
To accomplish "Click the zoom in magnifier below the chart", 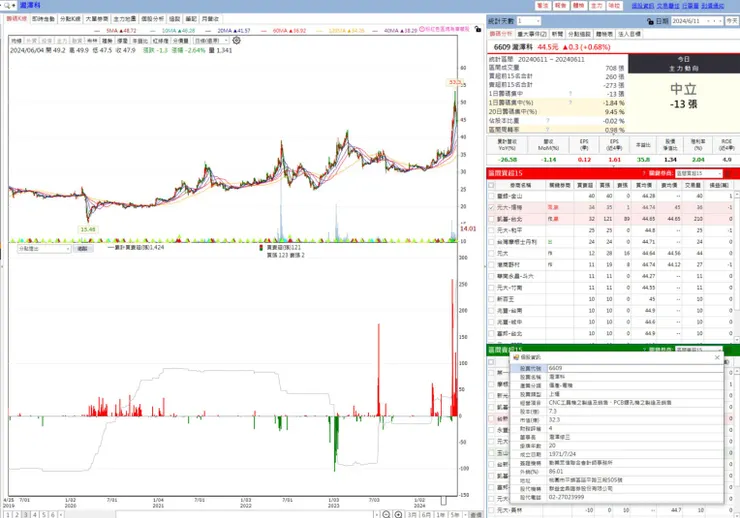I will coord(398,515).
